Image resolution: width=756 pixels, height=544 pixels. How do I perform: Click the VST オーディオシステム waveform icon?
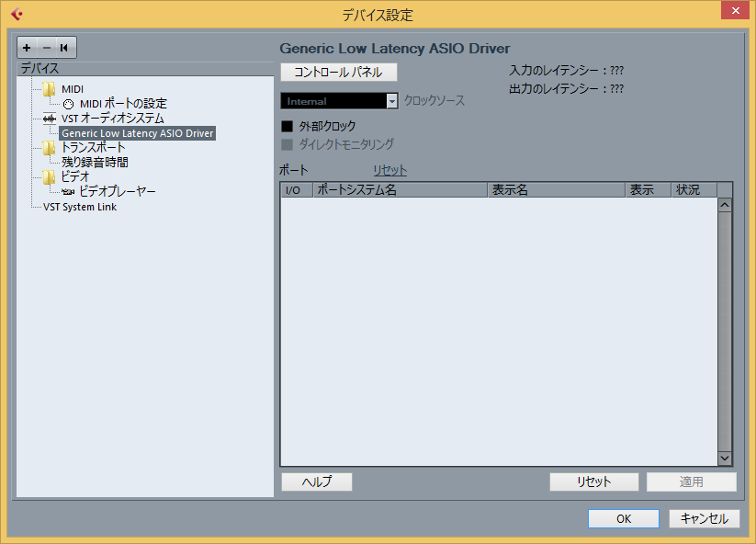pos(50,119)
